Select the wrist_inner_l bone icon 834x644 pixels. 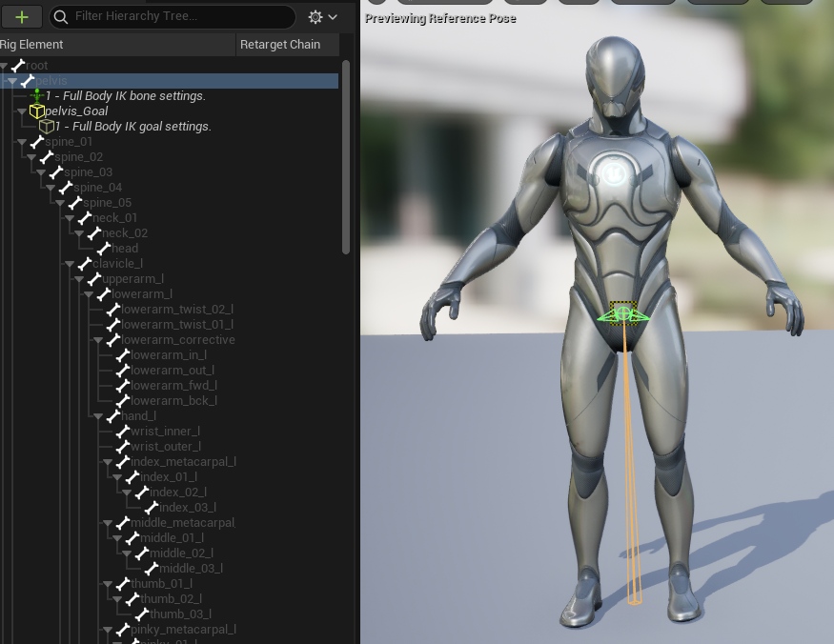pos(123,432)
